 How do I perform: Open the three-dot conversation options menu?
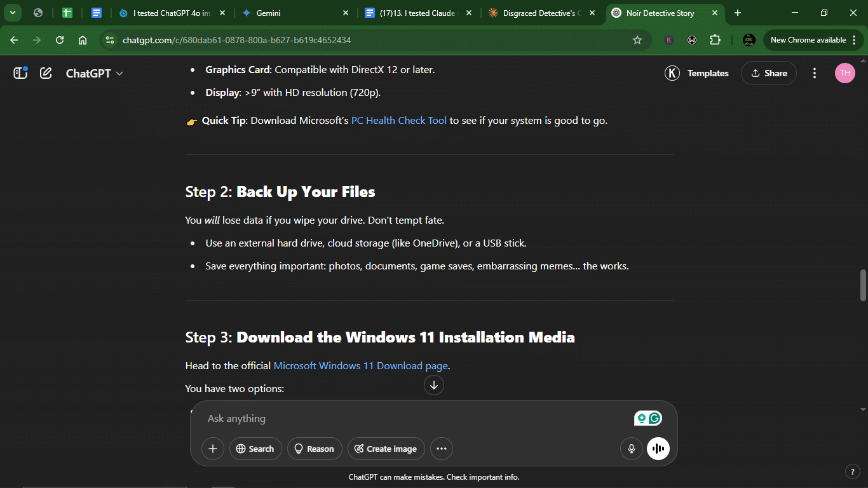[x=815, y=73]
